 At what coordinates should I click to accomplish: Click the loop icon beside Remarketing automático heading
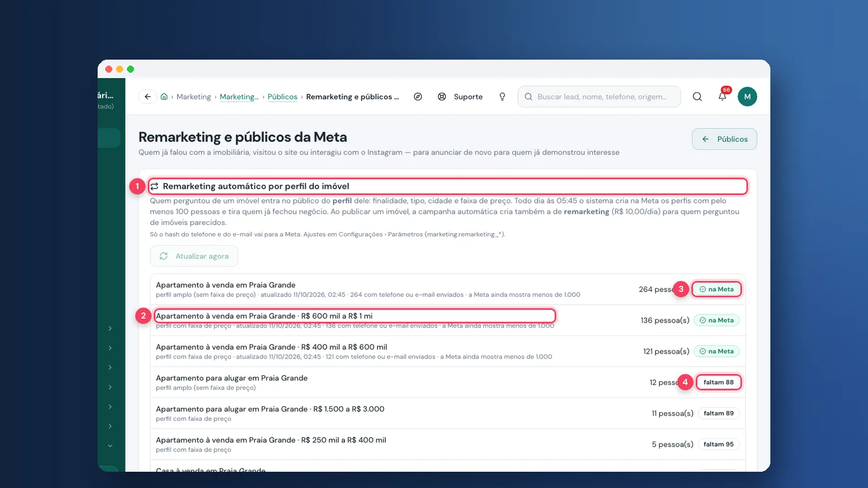[x=155, y=186]
